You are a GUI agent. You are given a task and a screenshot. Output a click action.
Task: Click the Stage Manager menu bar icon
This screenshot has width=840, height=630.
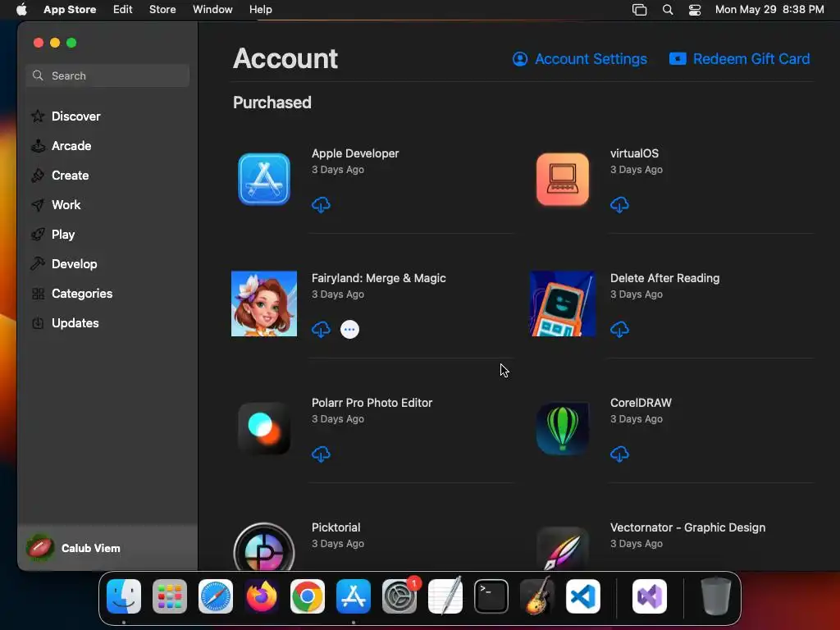tap(640, 10)
